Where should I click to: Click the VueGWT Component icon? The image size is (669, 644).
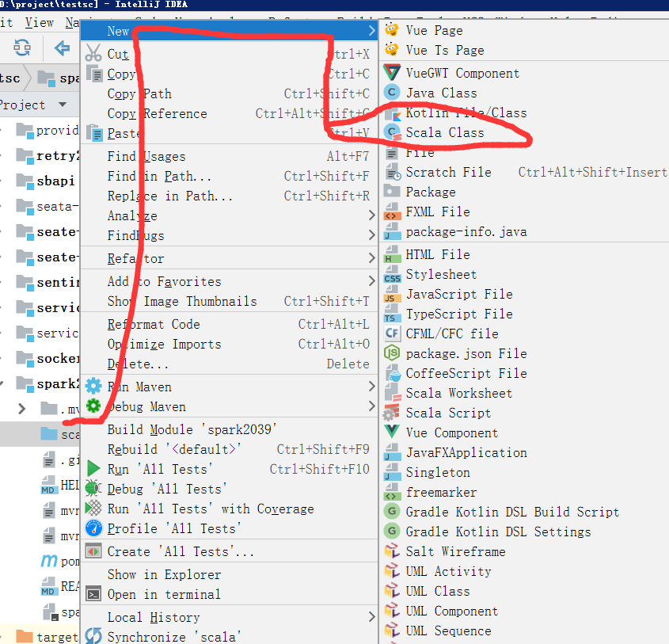pos(392,73)
